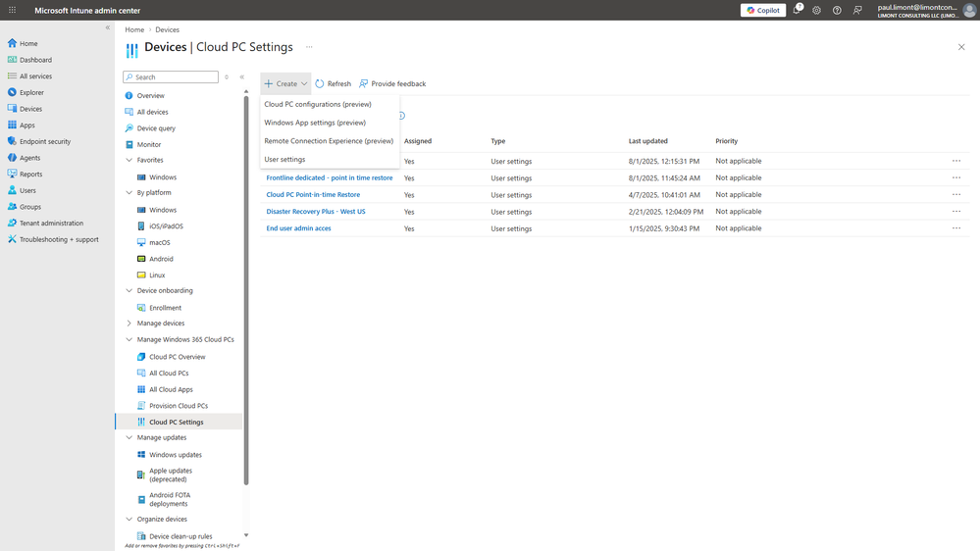980x551 pixels.
Task: Open the settings gear icon
Action: [817, 10]
